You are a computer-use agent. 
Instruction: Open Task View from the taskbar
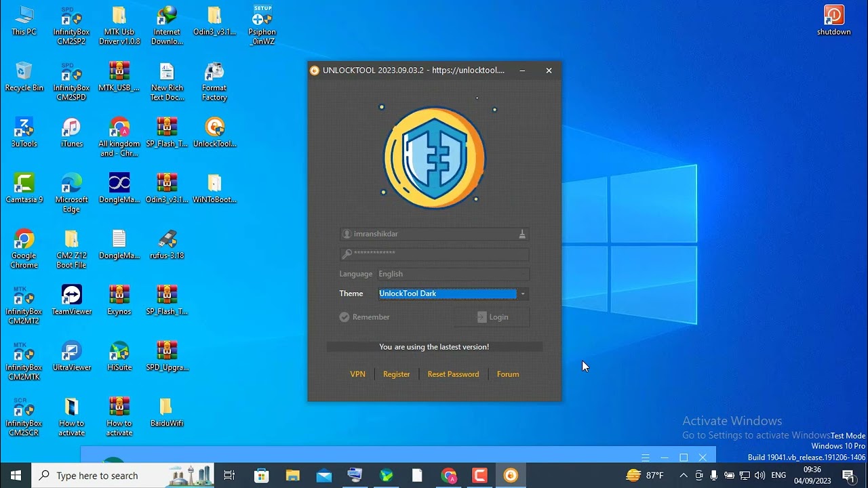point(229,476)
